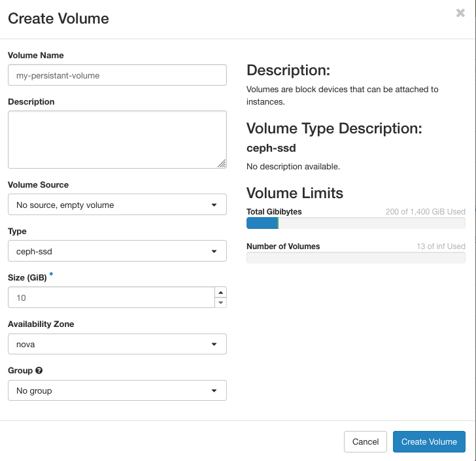Image resolution: width=476 pixels, height=461 pixels.
Task: Click the Total Gibibytes usage bar
Action: point(356,223)
